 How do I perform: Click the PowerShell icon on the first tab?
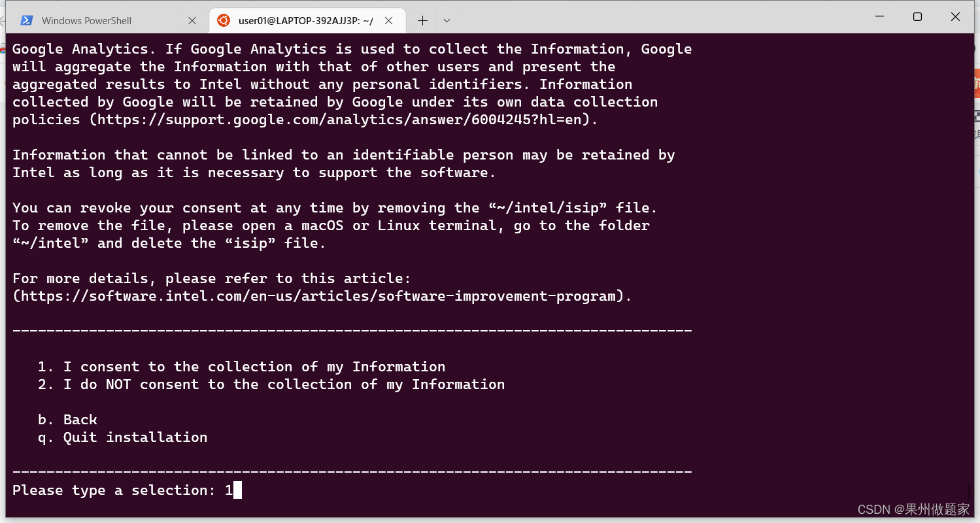(26, 20)
